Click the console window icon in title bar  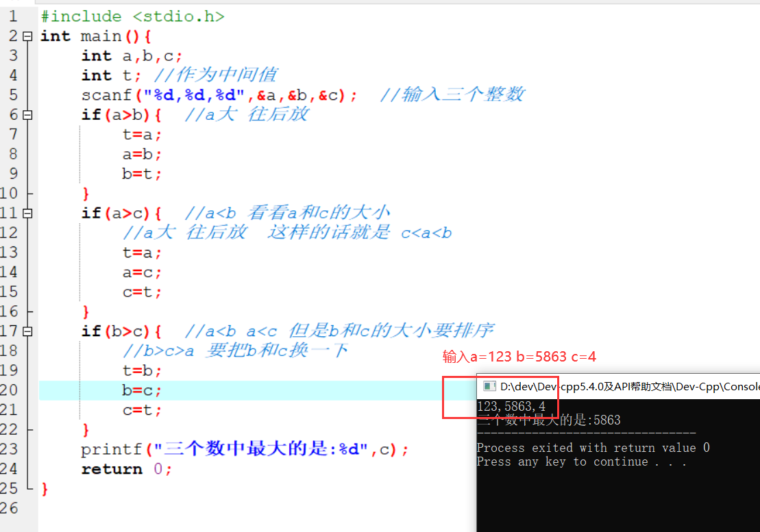coord(489,386)
